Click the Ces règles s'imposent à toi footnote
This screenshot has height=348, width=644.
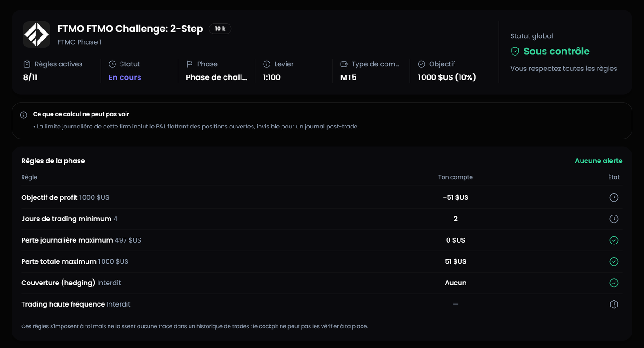pos(195,326)
